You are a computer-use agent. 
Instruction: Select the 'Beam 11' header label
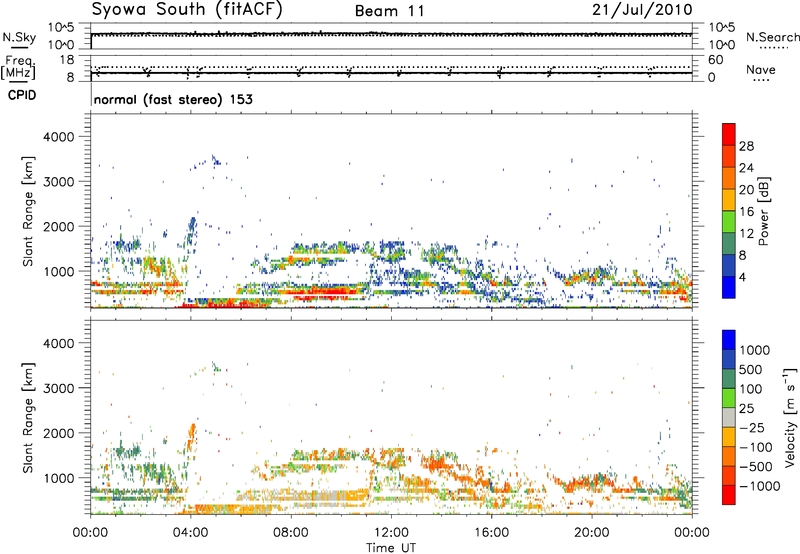(390, 11)
